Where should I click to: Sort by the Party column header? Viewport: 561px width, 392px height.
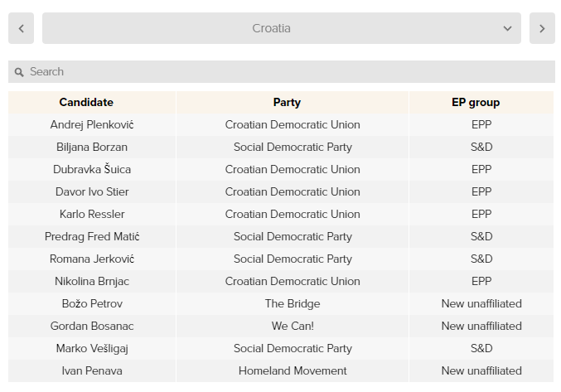point(287,103)
